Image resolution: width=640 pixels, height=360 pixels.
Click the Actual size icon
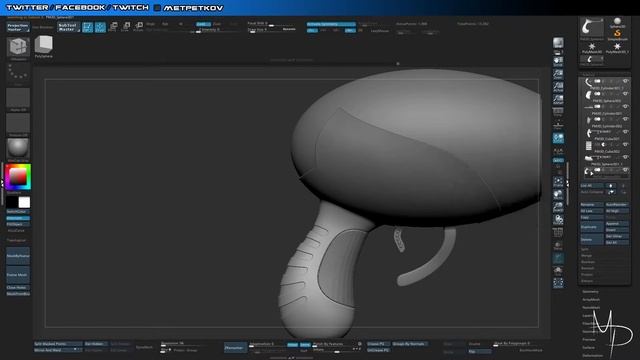(558, 87)
